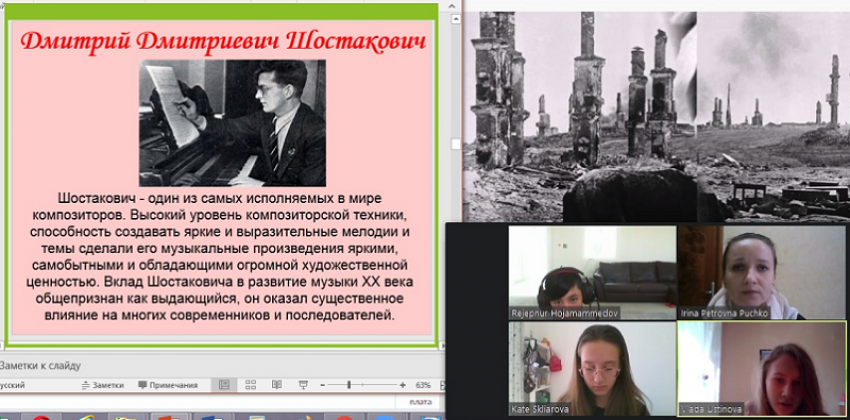Click in the Заметки к слайду notes field
This screenshot has height=420, width=850.
[200, 365]
